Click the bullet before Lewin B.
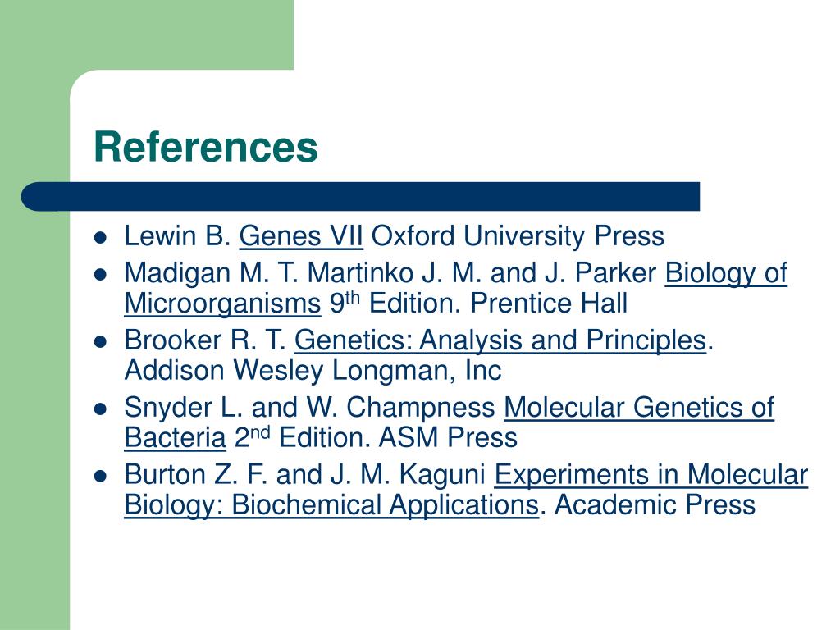This screenshot has height=630, width=840. pos(100,237)
